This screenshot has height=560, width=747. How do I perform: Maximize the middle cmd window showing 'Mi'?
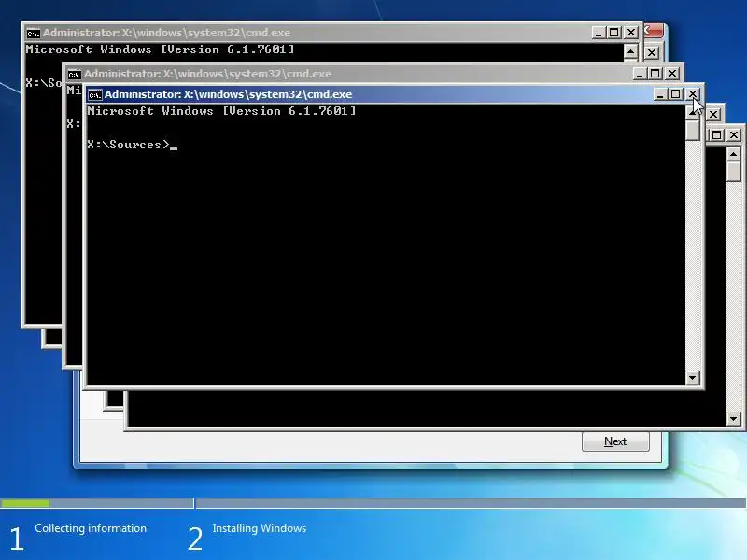pyautogui.click(x=655, y=74)
